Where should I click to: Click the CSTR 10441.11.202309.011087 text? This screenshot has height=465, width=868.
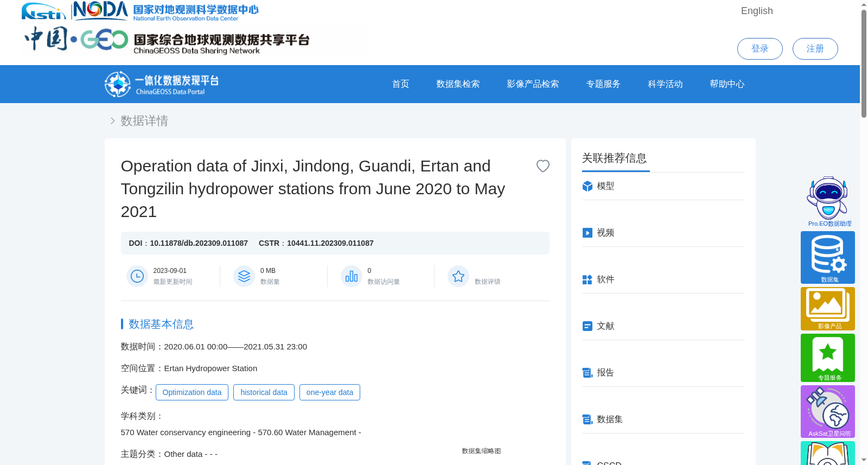tap(316, 243)
